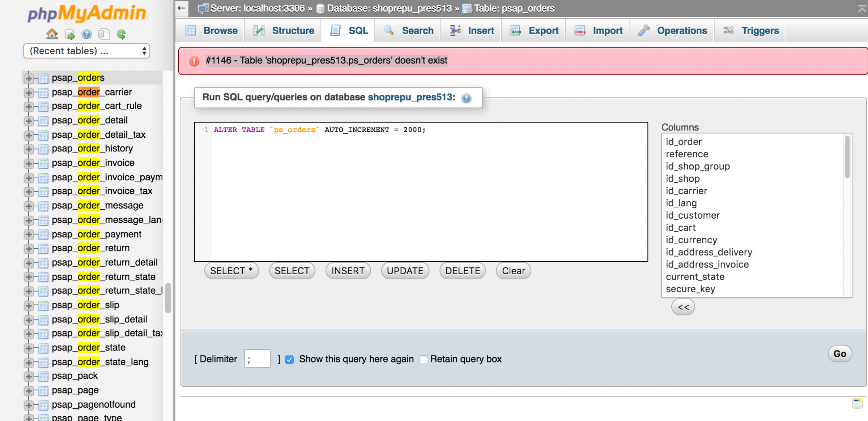The width and height of the screenshot is (868, 421).
Task: Click the back arrow collapse navigation icon
Action: pyautogui.click(x=182, y=8)
